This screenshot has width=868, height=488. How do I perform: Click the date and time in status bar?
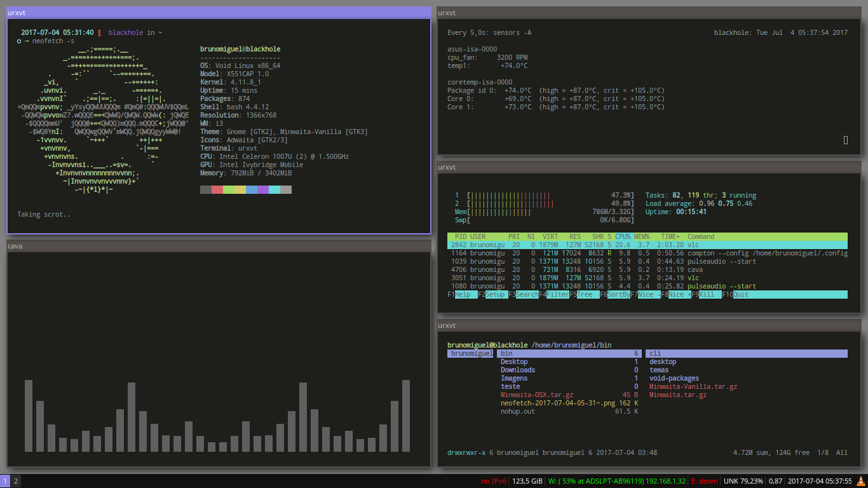coord(820,481)
